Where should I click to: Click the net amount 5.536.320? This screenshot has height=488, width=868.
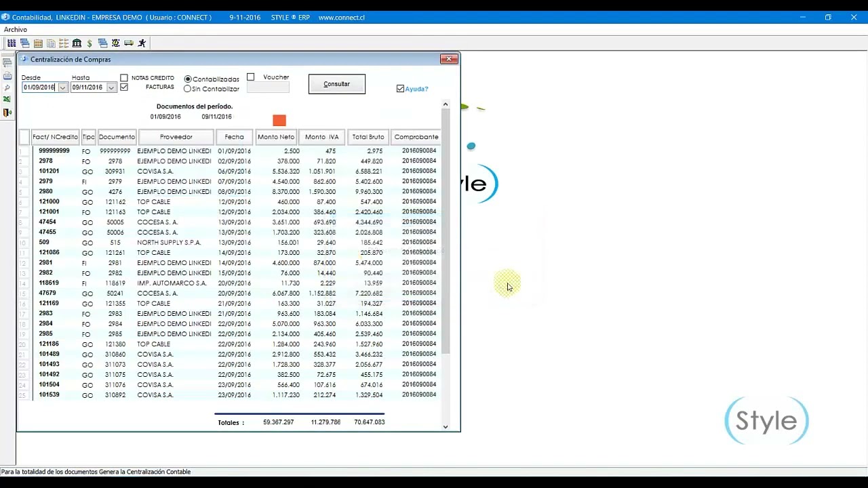coord(285,171)
